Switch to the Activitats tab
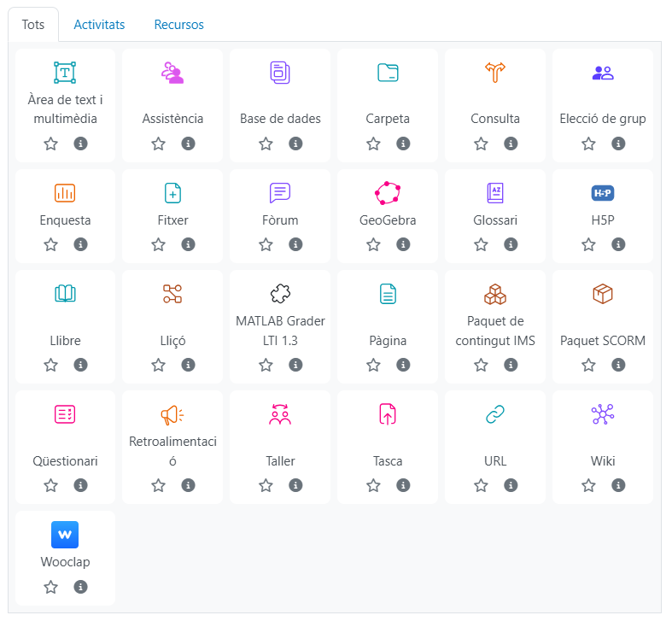 (99, 25)
